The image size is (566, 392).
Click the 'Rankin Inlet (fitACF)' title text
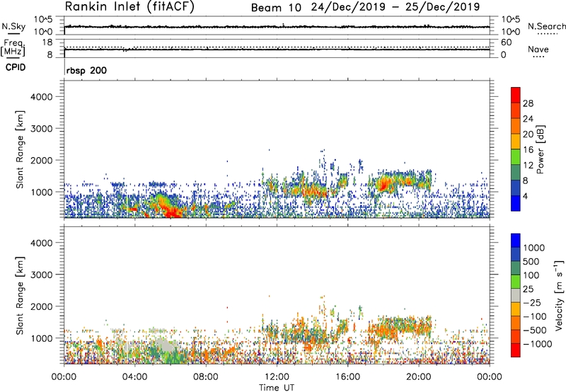click(129, 7)
